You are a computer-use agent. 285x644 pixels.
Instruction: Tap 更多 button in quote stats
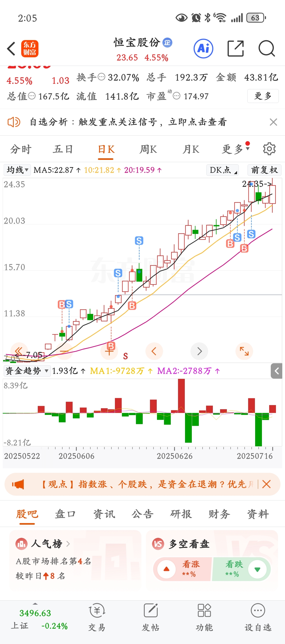click(x=263, y=96)
